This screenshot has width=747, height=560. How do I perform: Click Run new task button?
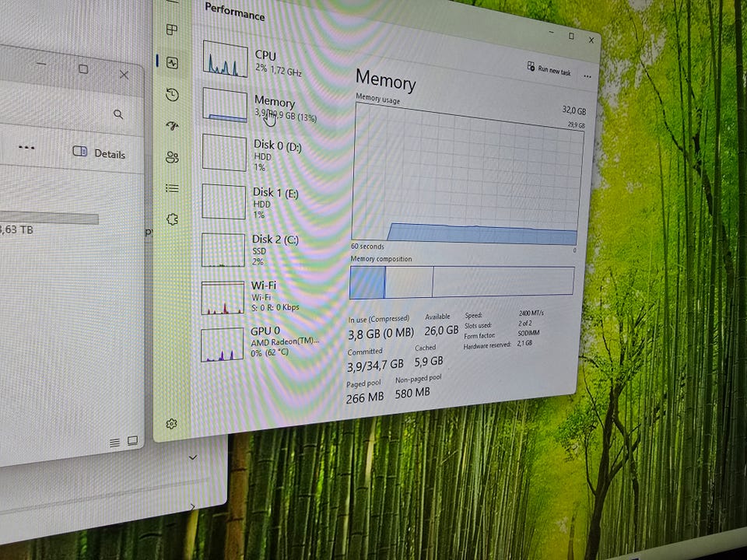(549, 69)
